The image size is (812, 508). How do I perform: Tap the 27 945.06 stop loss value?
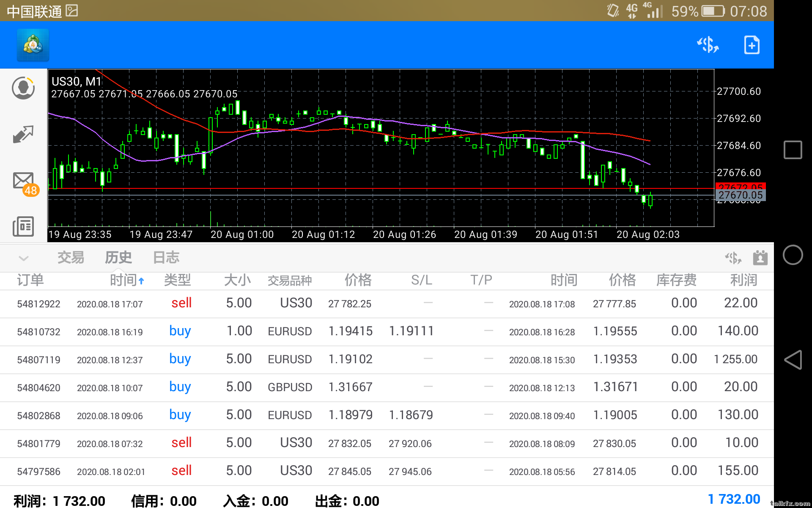[410, 472]
